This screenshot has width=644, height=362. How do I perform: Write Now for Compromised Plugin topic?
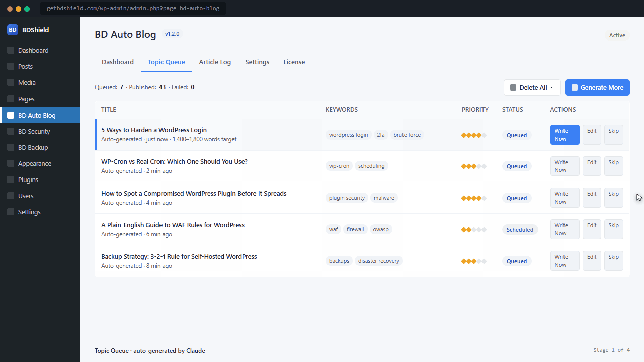(565, 198)
